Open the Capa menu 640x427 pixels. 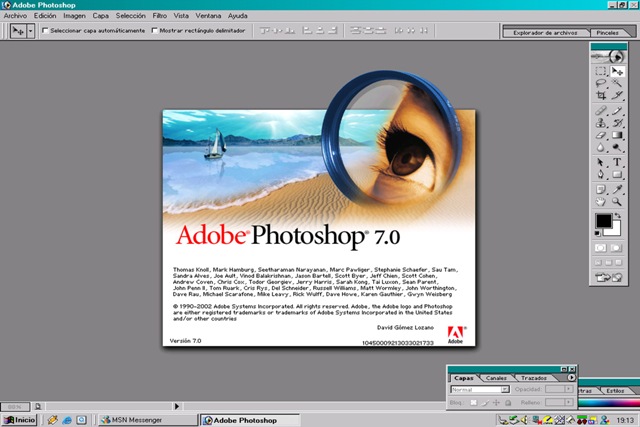(100, 16)
